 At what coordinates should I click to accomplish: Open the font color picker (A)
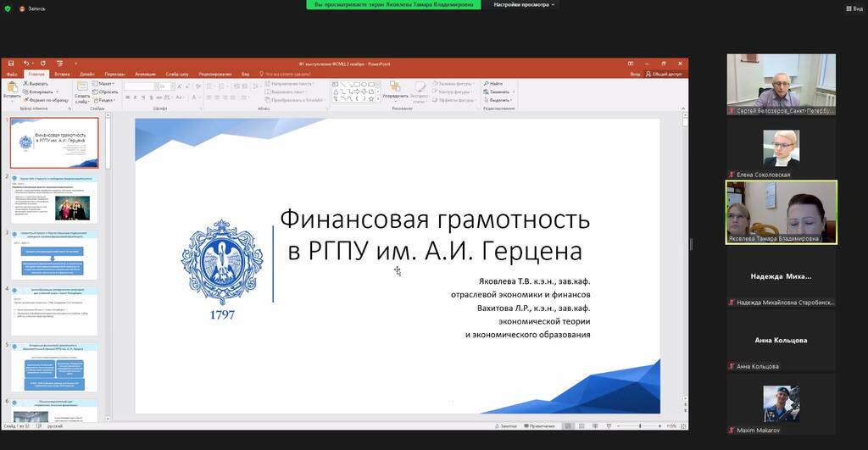(x=194, y=97)
